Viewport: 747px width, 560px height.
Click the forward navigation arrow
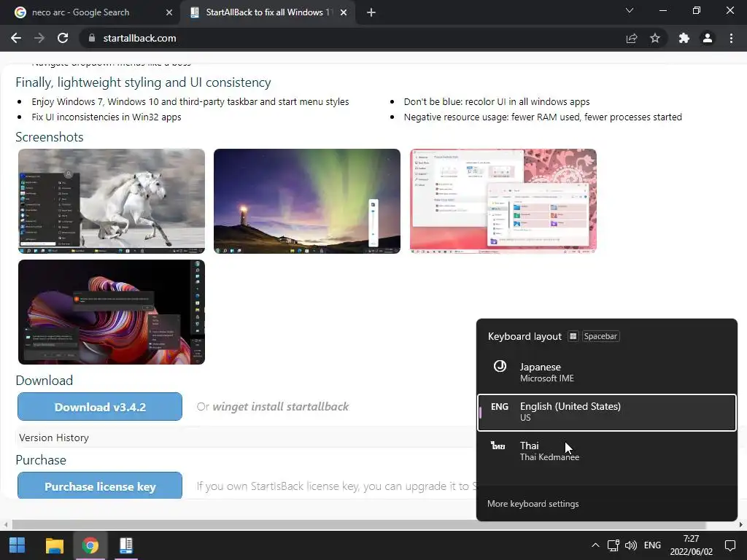(x=39, y=38)
